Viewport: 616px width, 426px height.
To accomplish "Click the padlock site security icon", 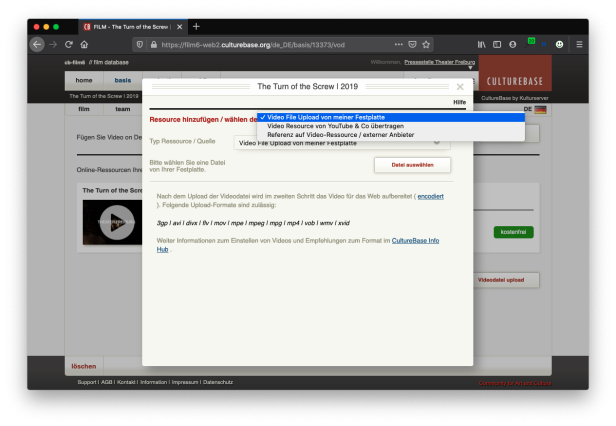I will (x=151, y=44).
